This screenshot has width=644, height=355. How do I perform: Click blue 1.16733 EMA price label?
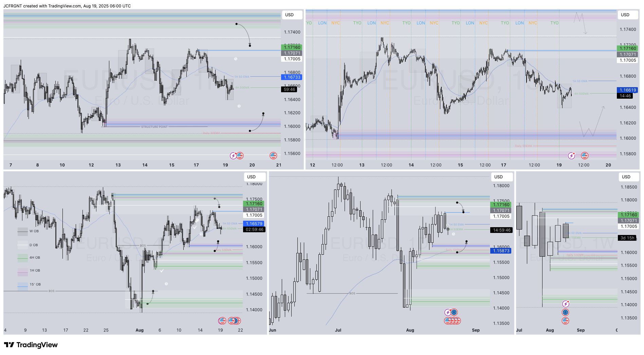(x=292, y=77)
